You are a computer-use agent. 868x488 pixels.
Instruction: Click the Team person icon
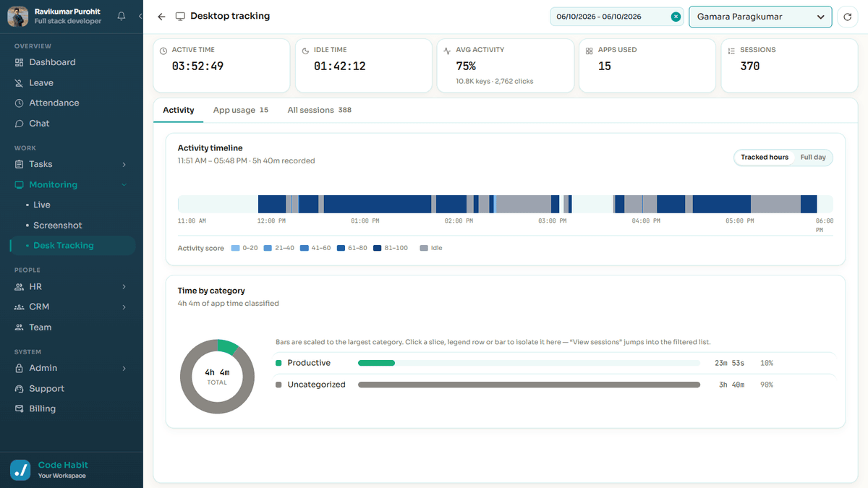(x=20, y=328)
